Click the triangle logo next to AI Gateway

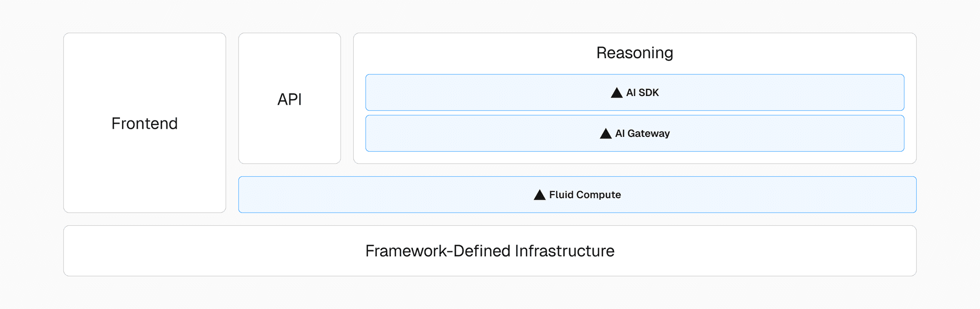pos(605,133)
